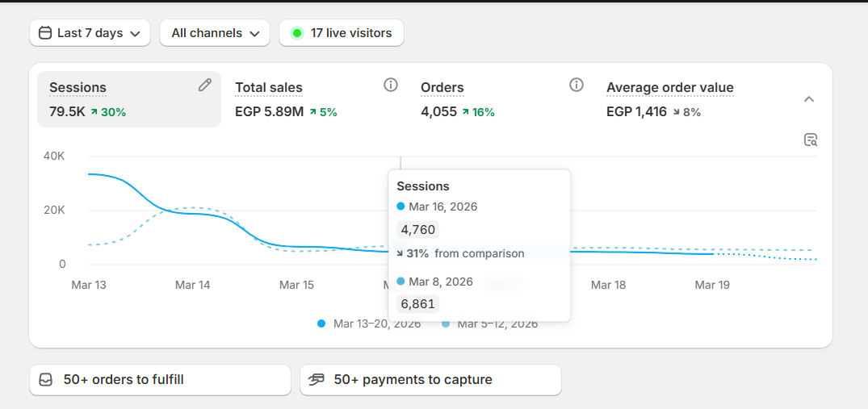Select the Orders metric heading
This screenshot has height=409, width=868.
click(x=442, y=87)
